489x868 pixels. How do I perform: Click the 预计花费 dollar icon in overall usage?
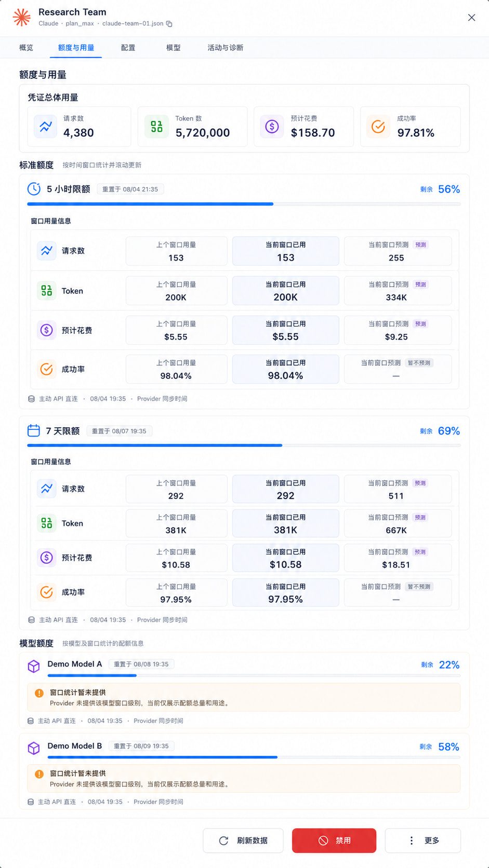(272, 126)
